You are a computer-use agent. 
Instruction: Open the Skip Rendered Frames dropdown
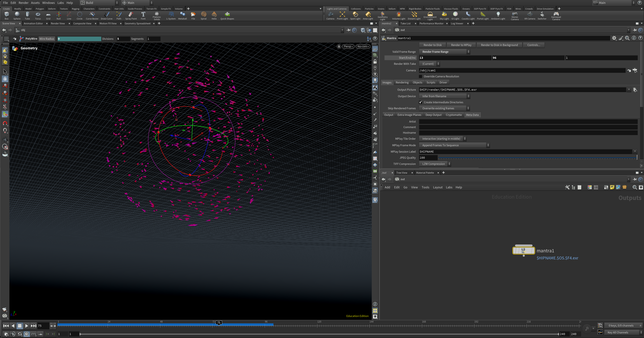coord(444,108)
